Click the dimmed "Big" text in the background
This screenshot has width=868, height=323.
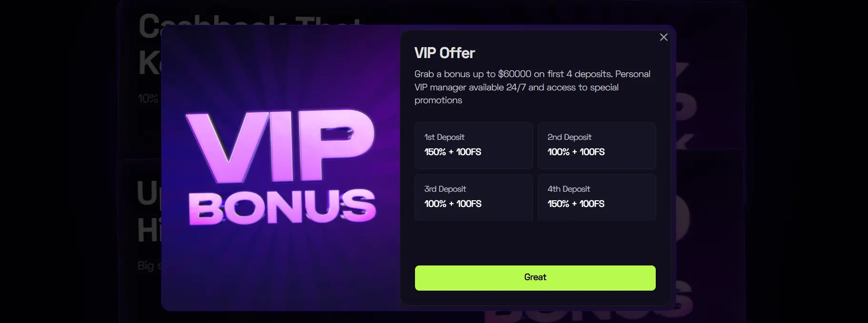(x=146, y=265)
